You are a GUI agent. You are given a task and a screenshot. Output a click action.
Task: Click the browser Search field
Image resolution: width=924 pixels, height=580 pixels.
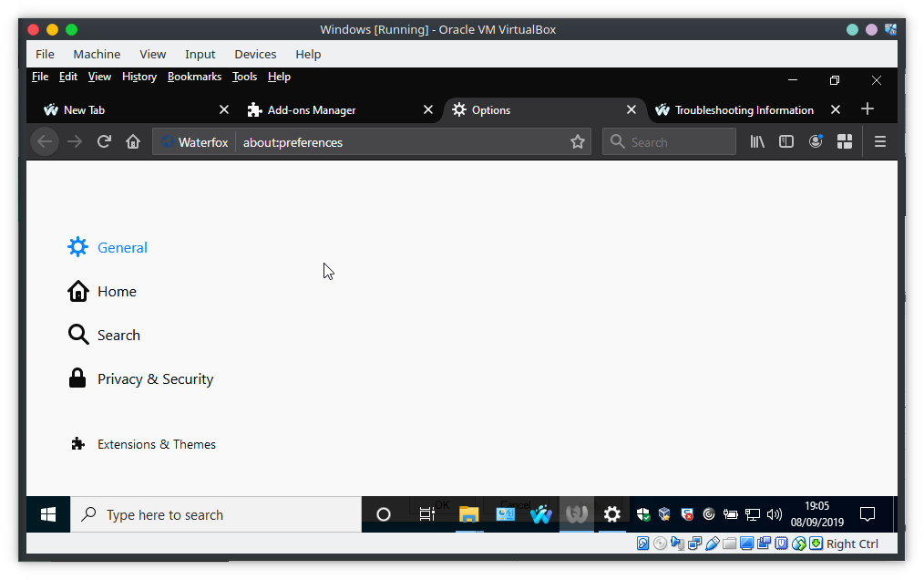[x=670, y=142]
